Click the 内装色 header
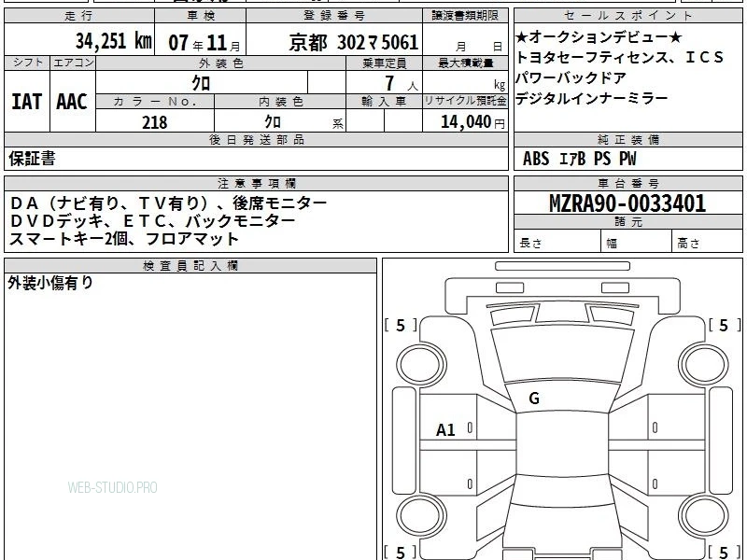The image size is (747, 560). [280, 102]
